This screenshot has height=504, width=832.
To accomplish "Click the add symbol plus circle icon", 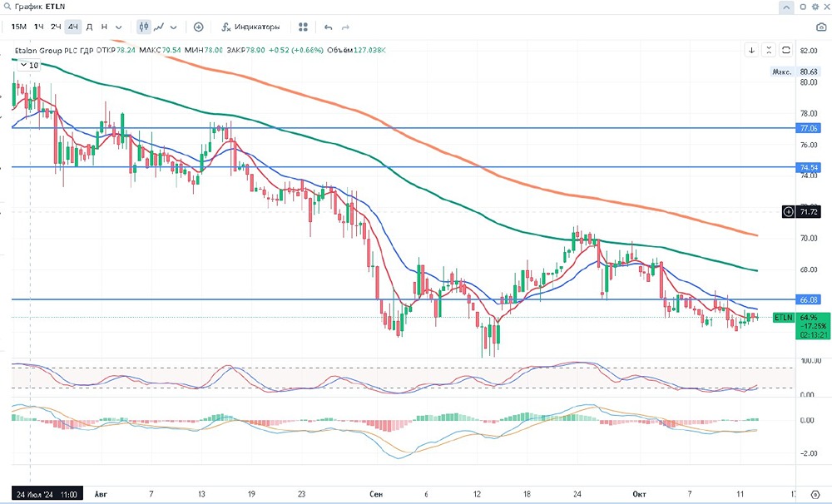I will (199, 27).
